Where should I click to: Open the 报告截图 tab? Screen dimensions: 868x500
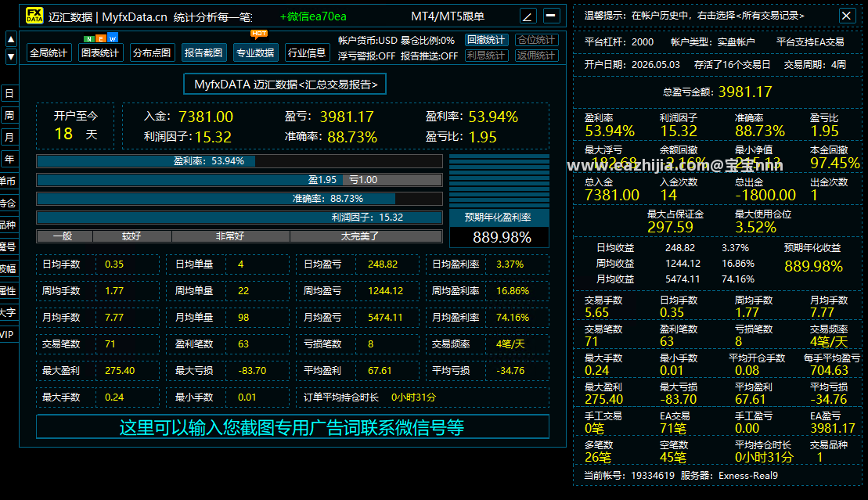tap(203, 52)
